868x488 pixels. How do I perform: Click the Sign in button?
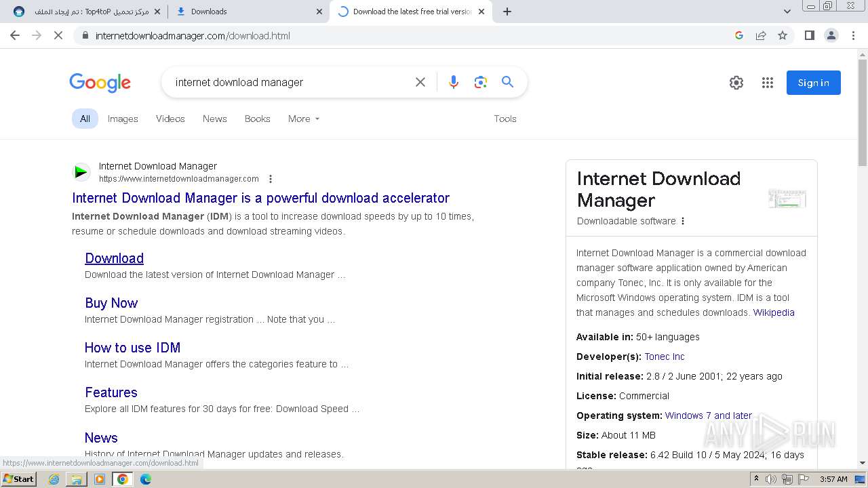814,83
